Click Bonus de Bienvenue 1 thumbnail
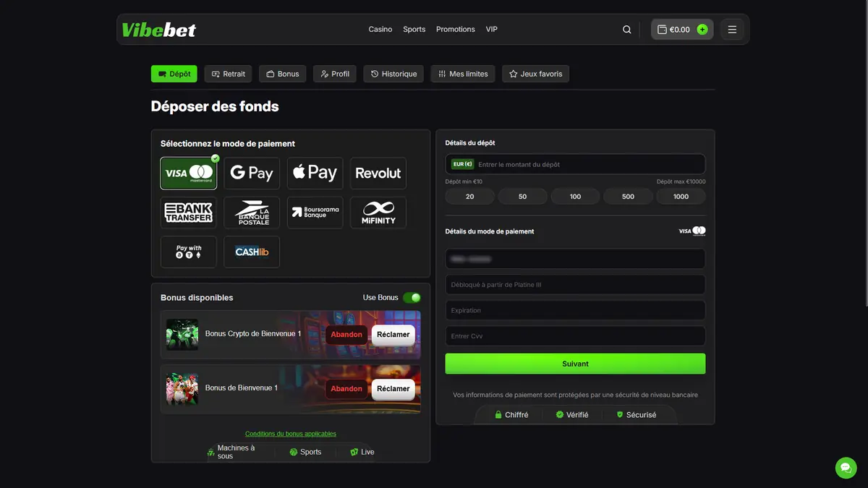Viewport: 868px width, 488px height. pyautogui.click(x=182, y=388)
